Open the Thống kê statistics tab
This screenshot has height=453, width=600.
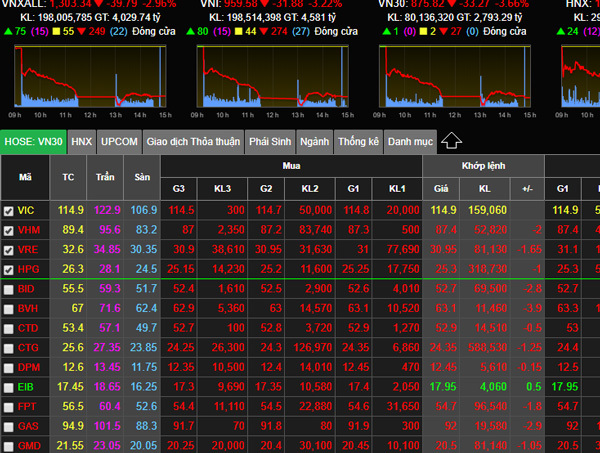(358, 142)
